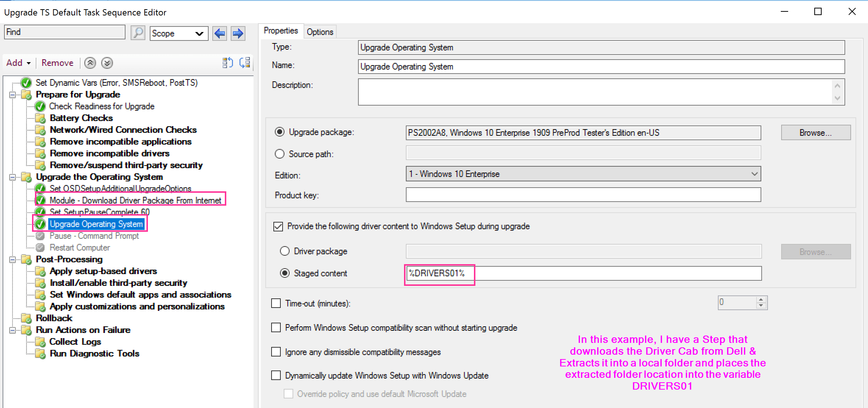The image size is (868, 408).
Task: Click the back navigation arrow icon
Action: pos(220,33)
